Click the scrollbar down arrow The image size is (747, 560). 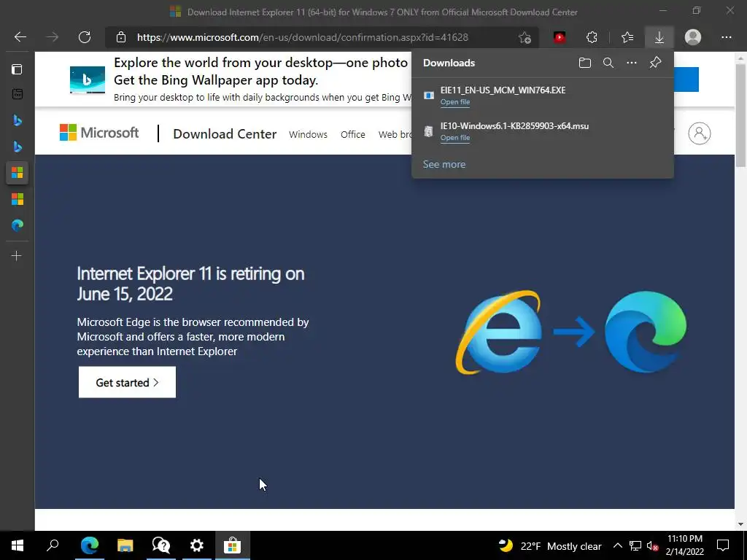740,524
